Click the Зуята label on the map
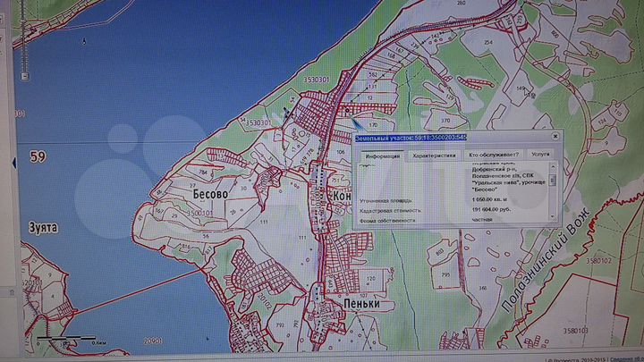The height and width of the screenshot is (362, 644). click(x=42, y=227)
